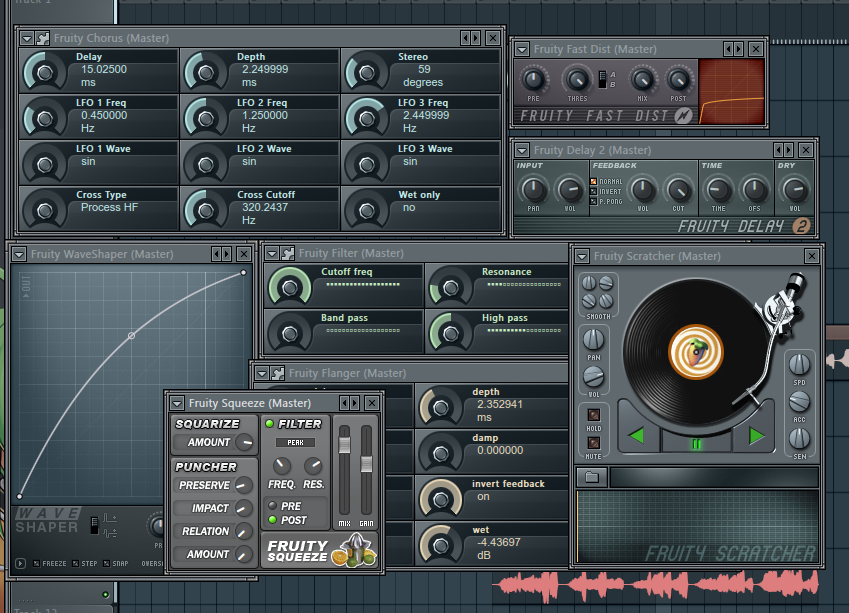
Task: Open the Fruity Filter plugin options icon
Action: 288,253
